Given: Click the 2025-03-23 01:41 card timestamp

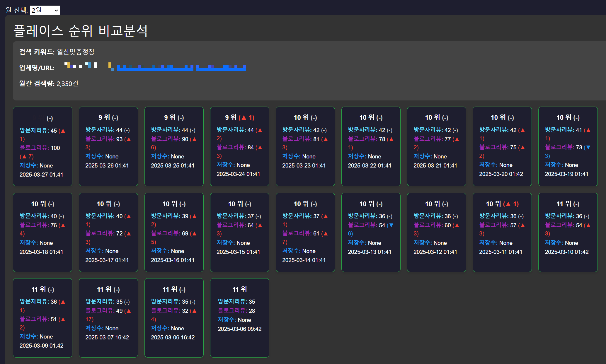Looking at the screenshot, I should [304, 165].
